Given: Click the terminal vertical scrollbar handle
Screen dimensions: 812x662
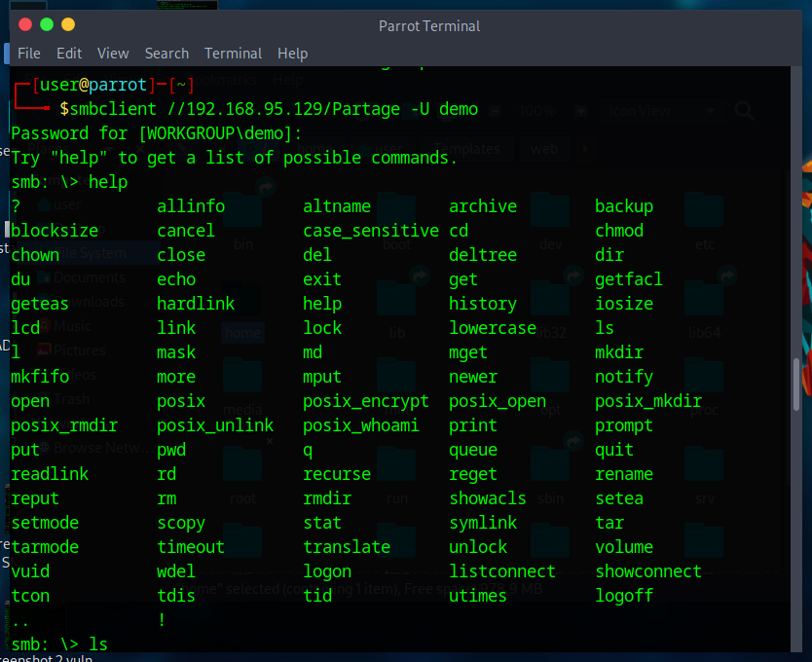Looking at the screenshot, I should [x=796, y=384].
